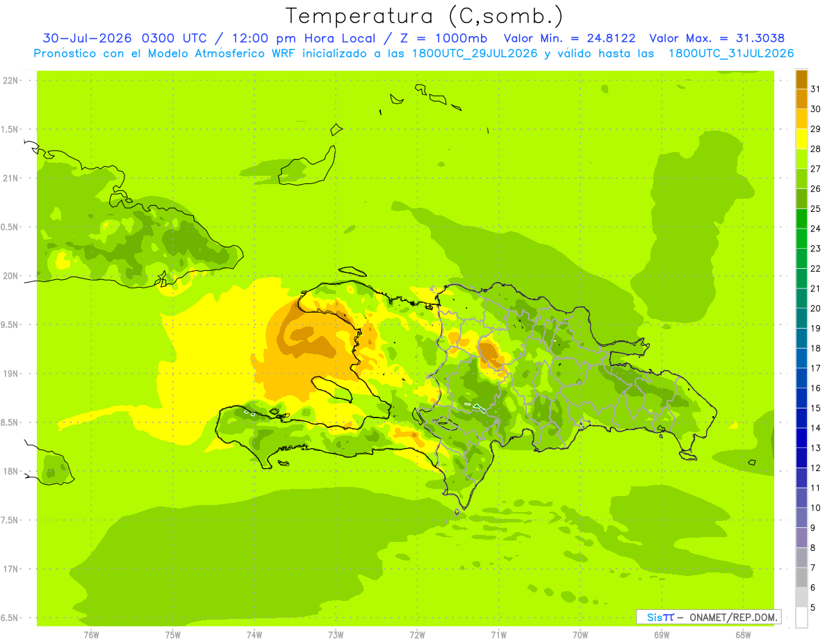Click the '73W' longitude axis label
Viewport: 834px width, 644px height.
pos(336,635)
